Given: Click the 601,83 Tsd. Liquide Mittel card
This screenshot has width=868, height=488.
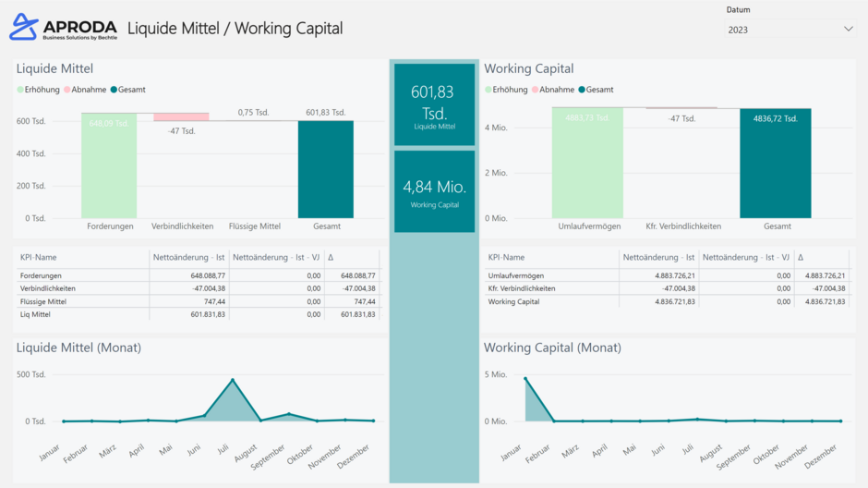Looking at the screenshot, I should tap(434, 104).
